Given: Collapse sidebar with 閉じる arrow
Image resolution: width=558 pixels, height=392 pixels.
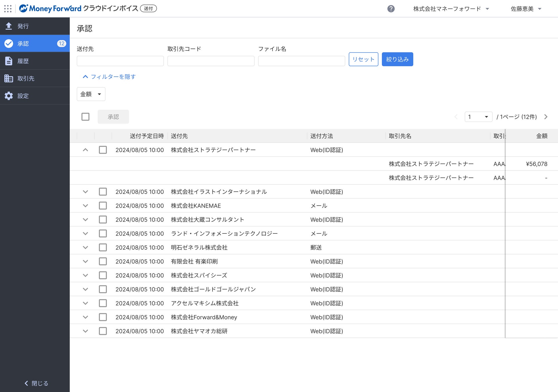Looking at the screenshot, I should pos(26,383).
